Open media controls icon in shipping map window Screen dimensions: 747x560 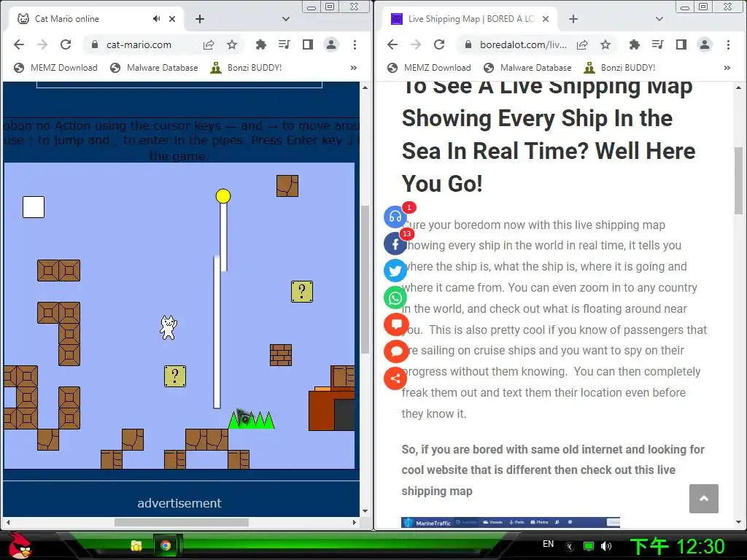658,44
